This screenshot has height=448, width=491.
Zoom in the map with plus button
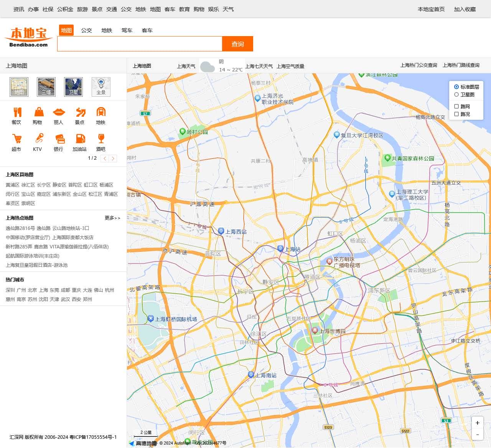click(x=477, y=423)
